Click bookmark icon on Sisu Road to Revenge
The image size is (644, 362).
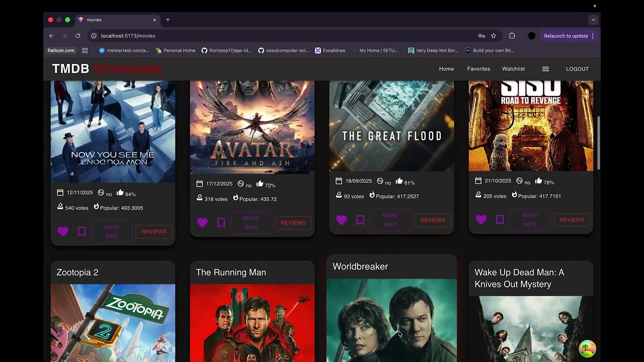[x=500, y=220]
